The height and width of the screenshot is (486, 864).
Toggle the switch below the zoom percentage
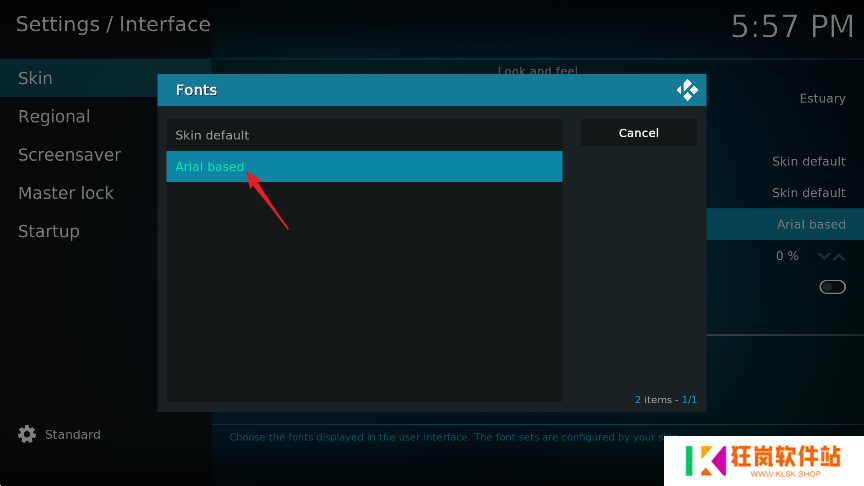[x=832, y=287]
